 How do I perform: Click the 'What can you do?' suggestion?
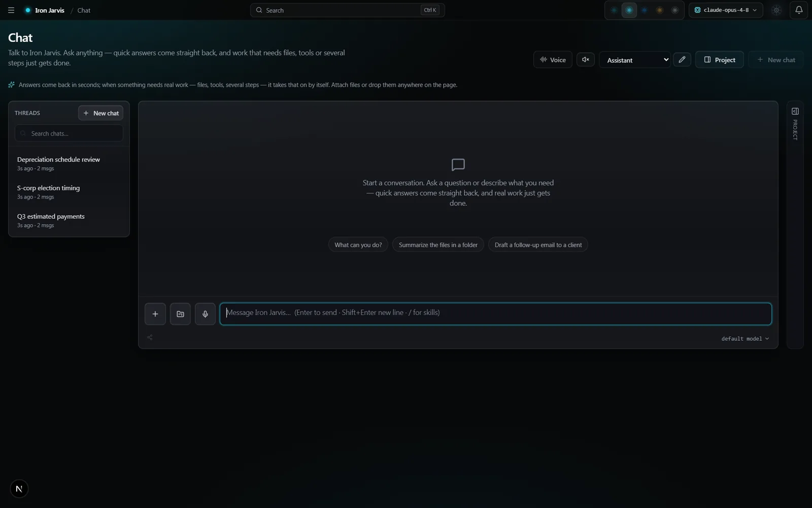point(358,245)
